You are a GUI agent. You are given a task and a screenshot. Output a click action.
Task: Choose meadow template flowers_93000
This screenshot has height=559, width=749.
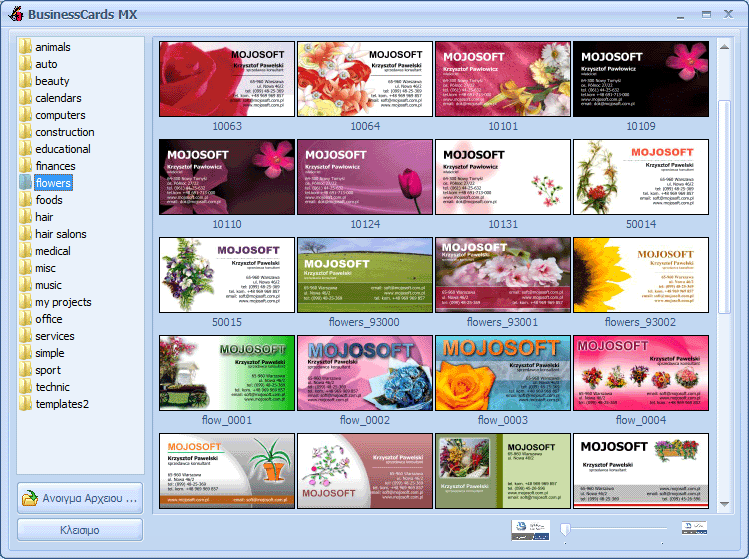point(365,275)
